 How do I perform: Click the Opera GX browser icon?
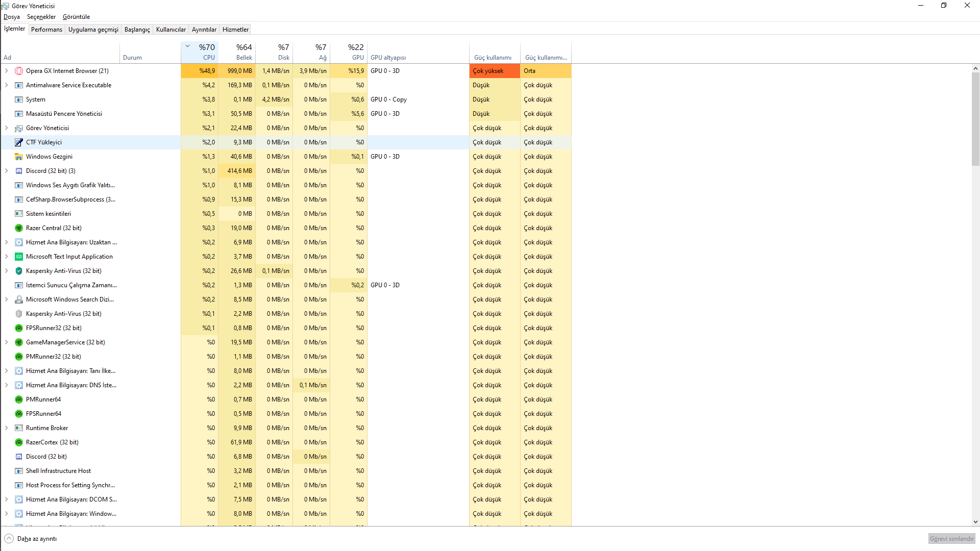[19, 71]
